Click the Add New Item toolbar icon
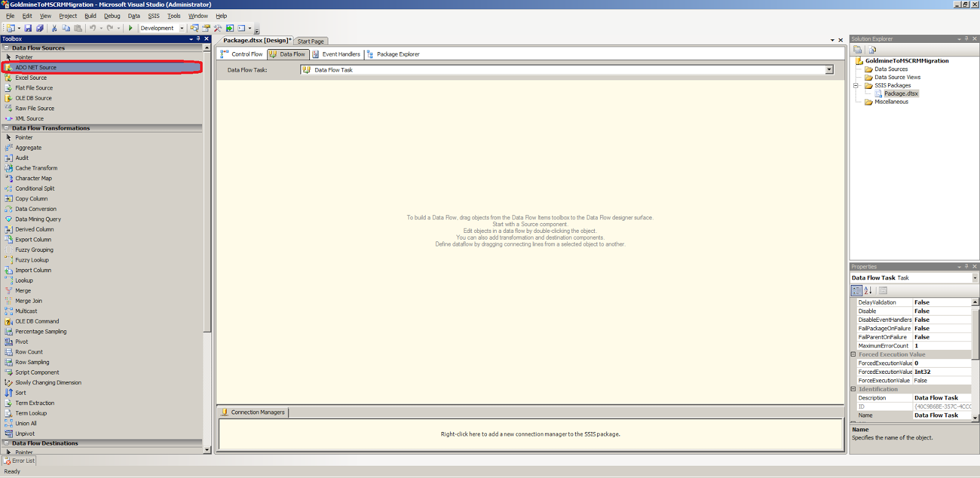The image size is (980, 478). tap(10, 28)
